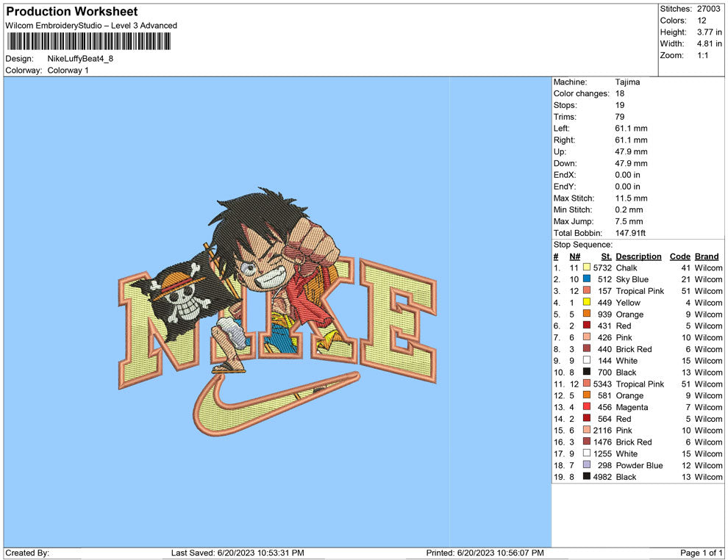728x560 pixels.
Task: Click the Max Jump value 7.5 mm
Action: (629, 221)
